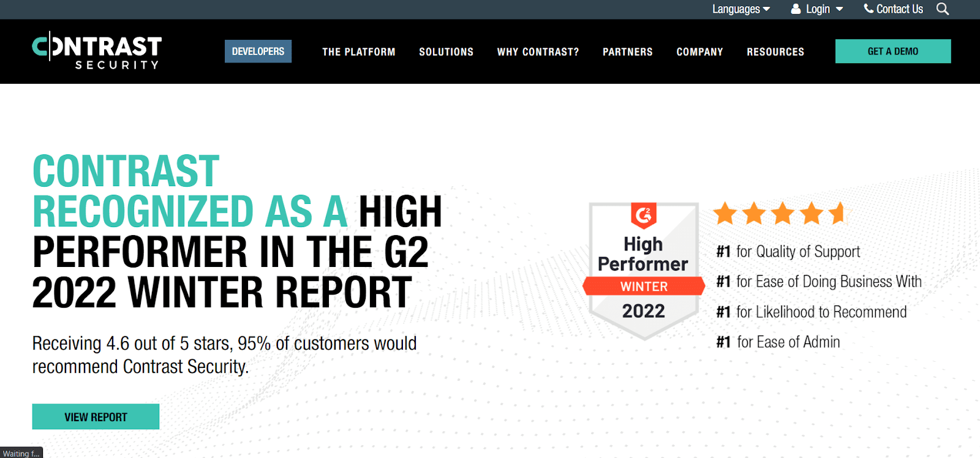Click the Get a Demo button

pos(893,51)
